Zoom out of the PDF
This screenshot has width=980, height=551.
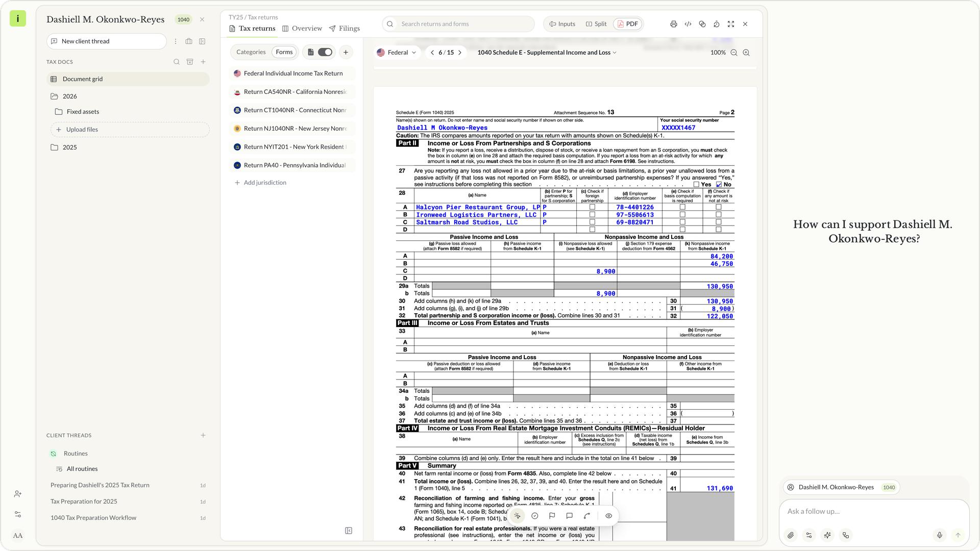click(x=734, y=53)
